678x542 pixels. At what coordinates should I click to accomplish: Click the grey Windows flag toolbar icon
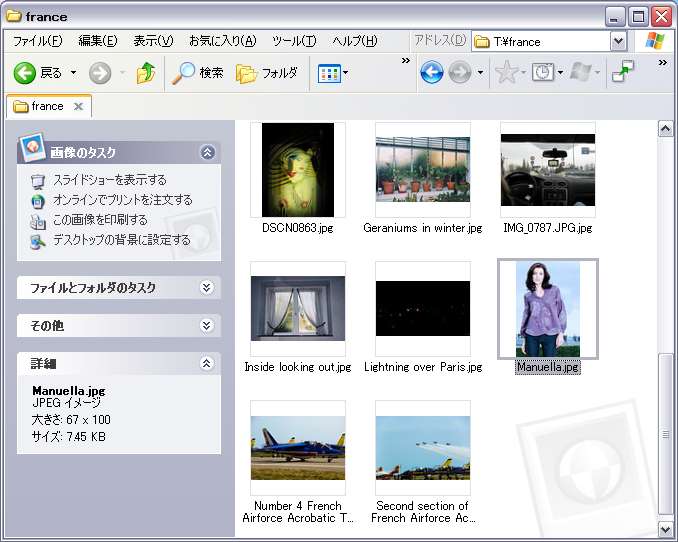(580, 72)
